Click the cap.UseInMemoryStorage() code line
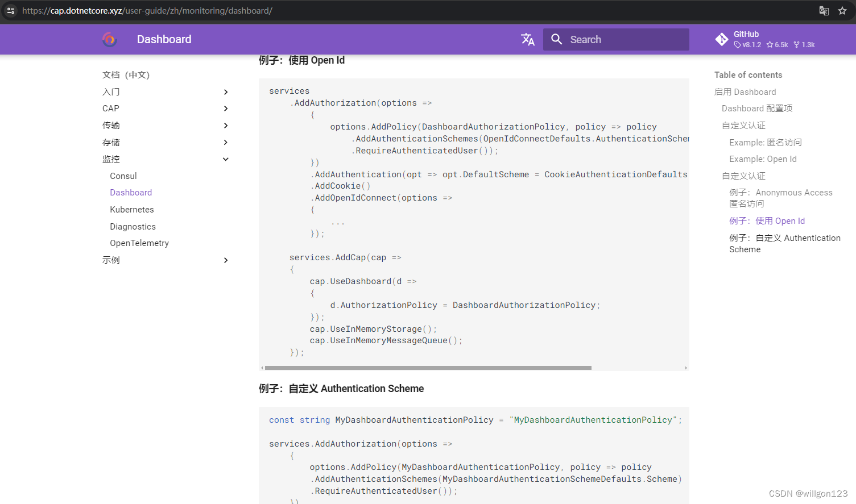 [373, 329]
